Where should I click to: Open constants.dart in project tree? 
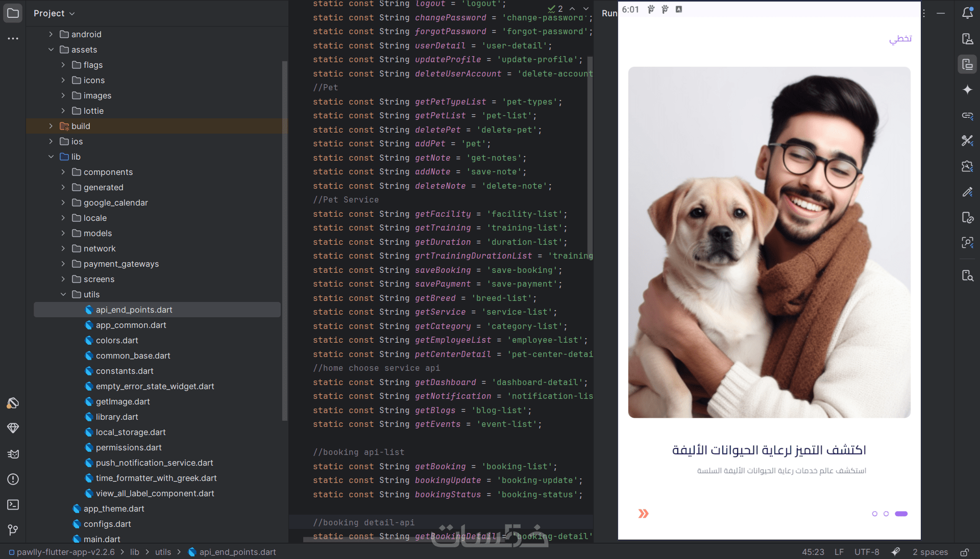tap(125, 371)
